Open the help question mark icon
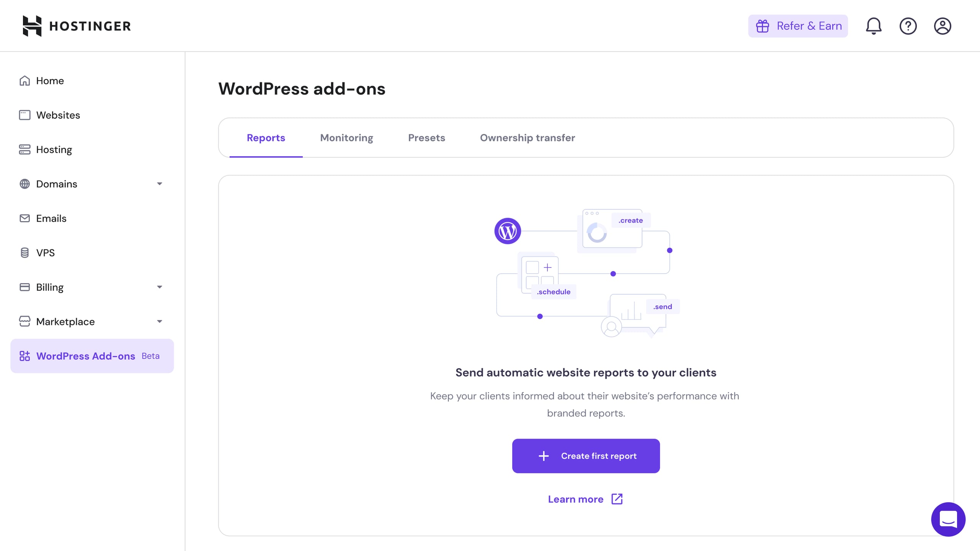Image resolution: width=980 pixels, height=551 pixels. click(x=908, y=26)
